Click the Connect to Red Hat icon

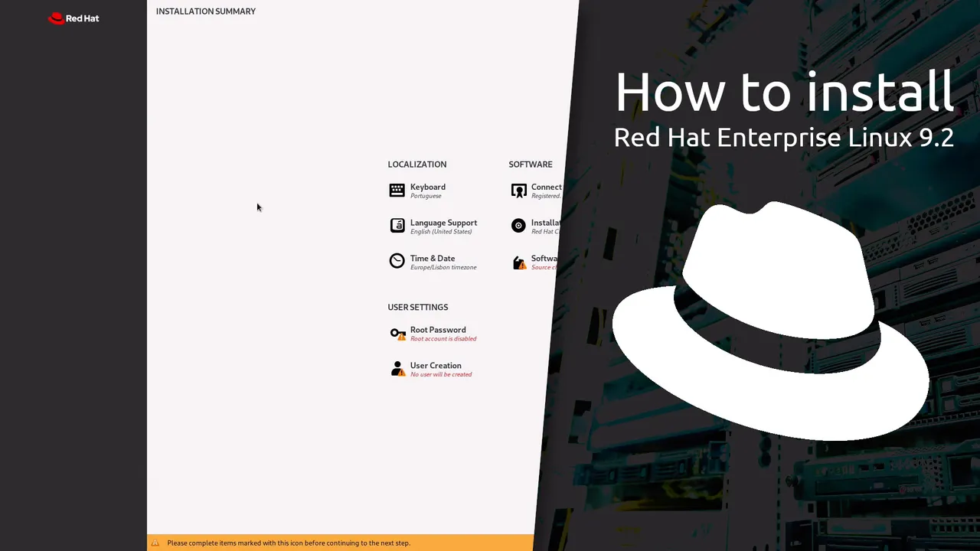click(518, 191)
